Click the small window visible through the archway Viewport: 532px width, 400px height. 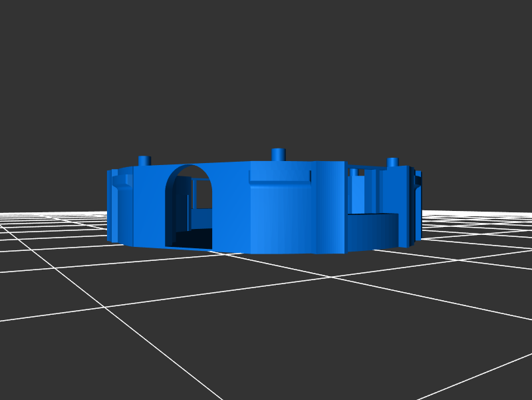201,193
